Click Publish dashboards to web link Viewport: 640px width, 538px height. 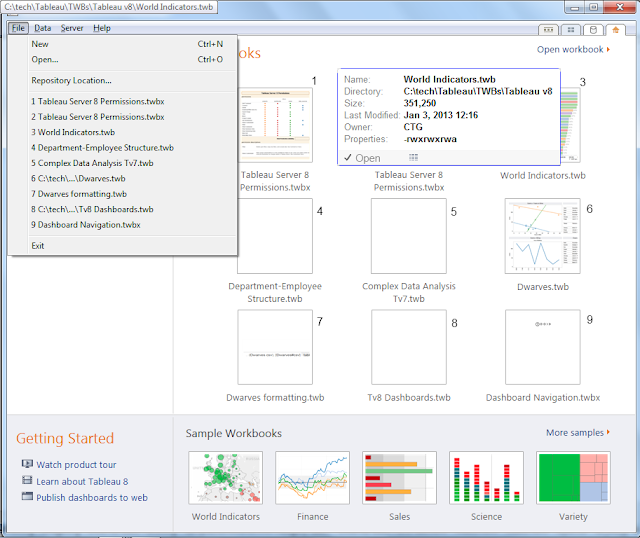[x=92, y=498]
